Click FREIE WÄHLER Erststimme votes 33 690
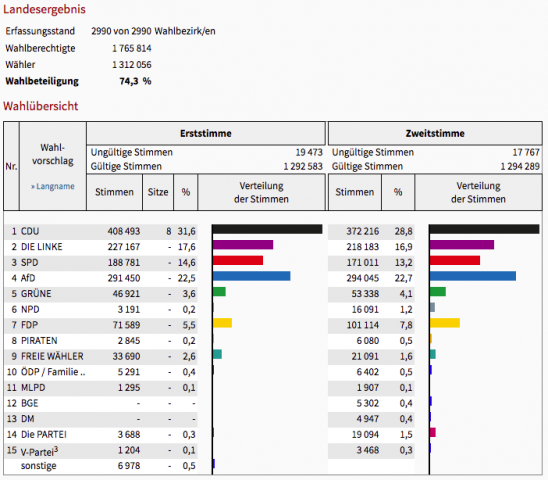Screen dimensions: 548x480 [x=126, y=356]
